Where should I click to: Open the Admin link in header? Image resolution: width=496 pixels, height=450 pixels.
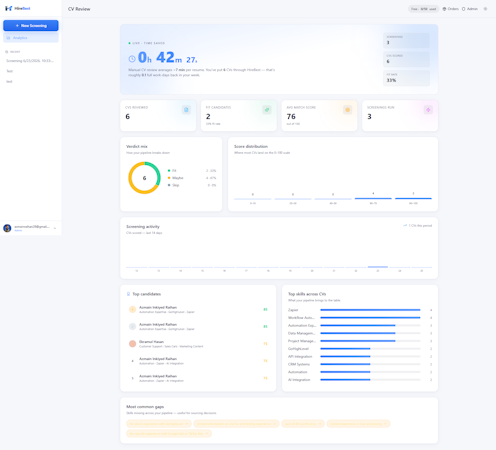pos(470,9)
